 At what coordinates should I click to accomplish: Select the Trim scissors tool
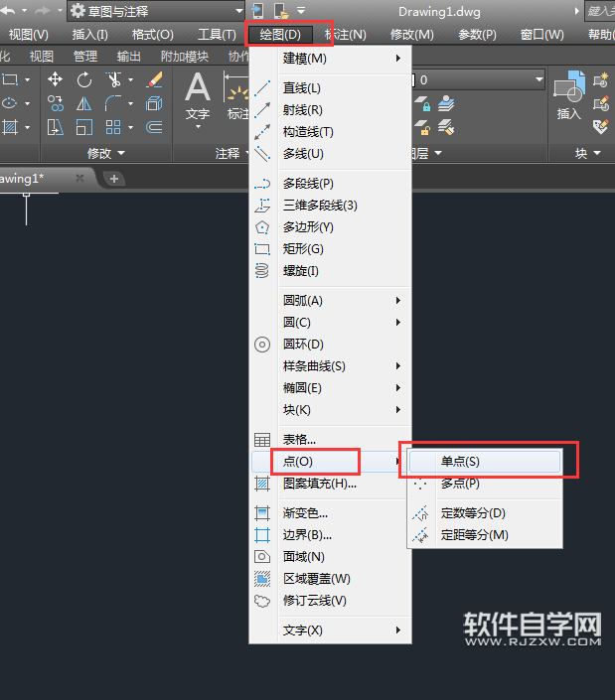pyautogui.click(x=113, y=79)
